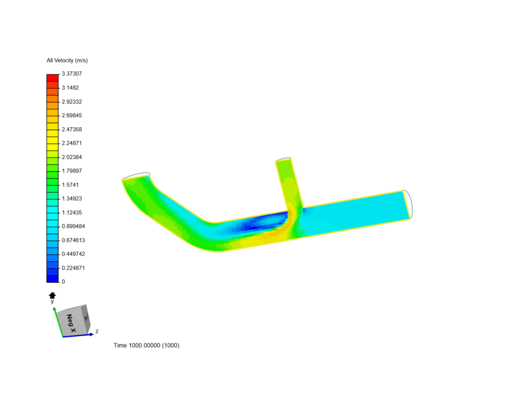Click the legend value 3.1482

(x=70, y=88)
